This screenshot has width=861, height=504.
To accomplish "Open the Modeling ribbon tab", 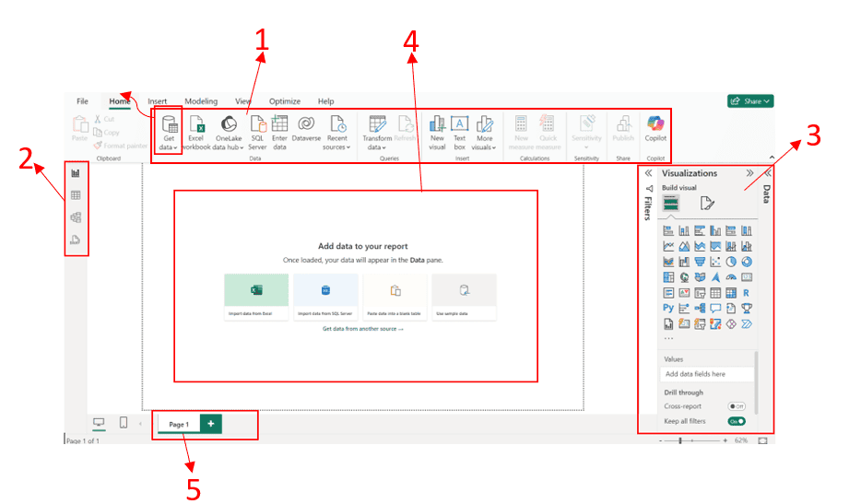I will [x=201, y=101].
